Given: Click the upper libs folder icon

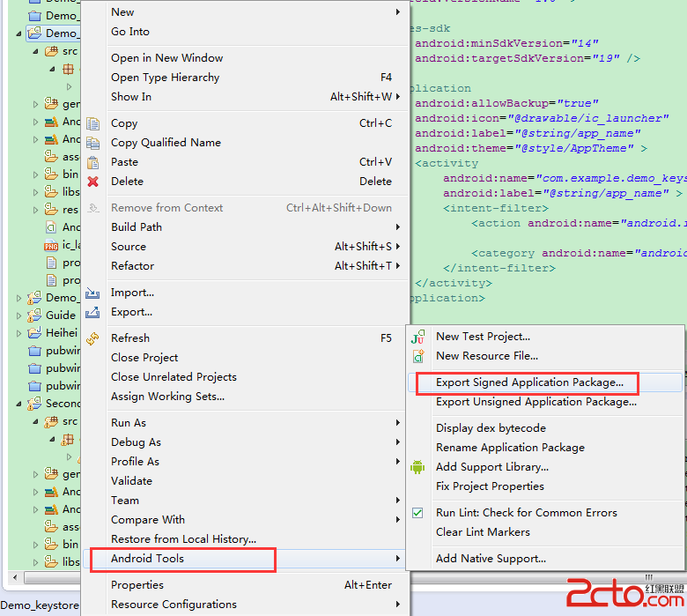Looking at the screenshot, I should pos(51,191).
